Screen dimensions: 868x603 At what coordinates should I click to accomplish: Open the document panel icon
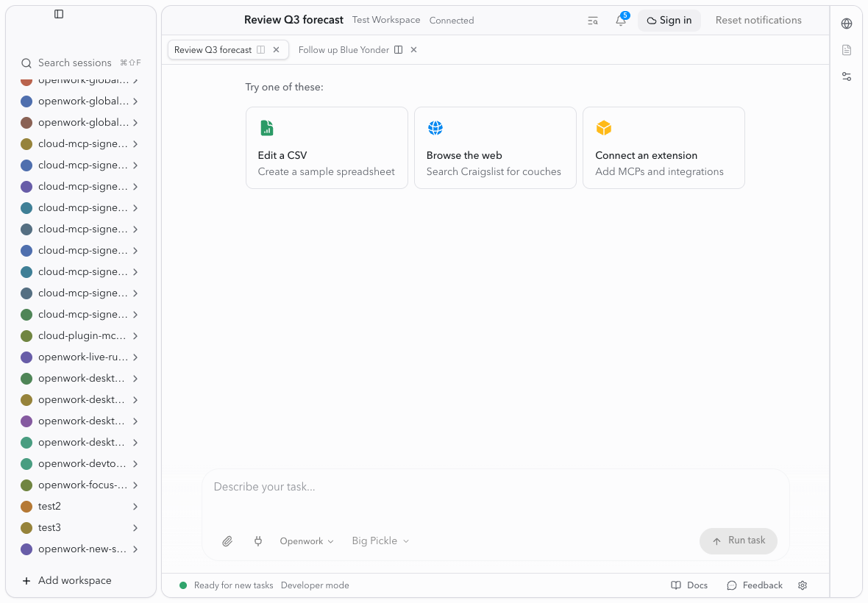point(847,50)
